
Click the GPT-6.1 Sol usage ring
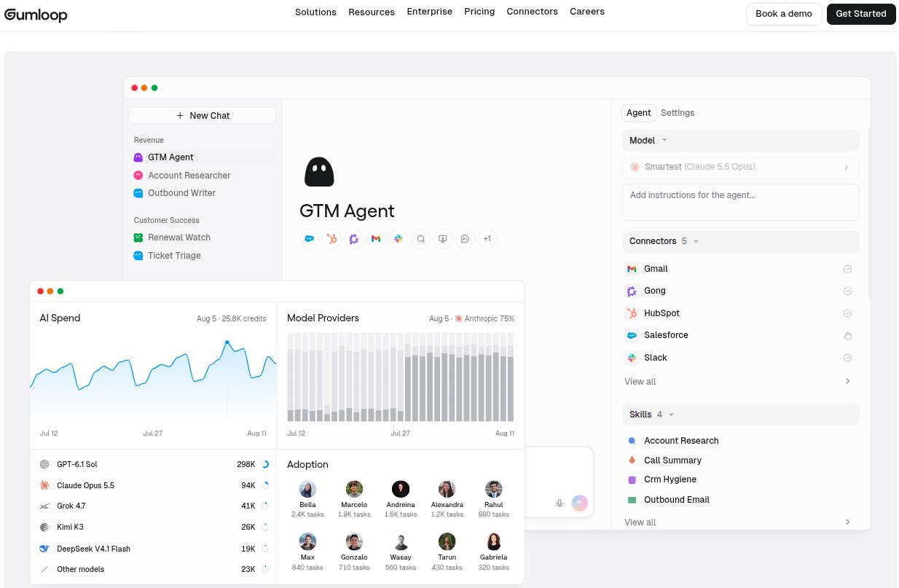coord(265,464)
